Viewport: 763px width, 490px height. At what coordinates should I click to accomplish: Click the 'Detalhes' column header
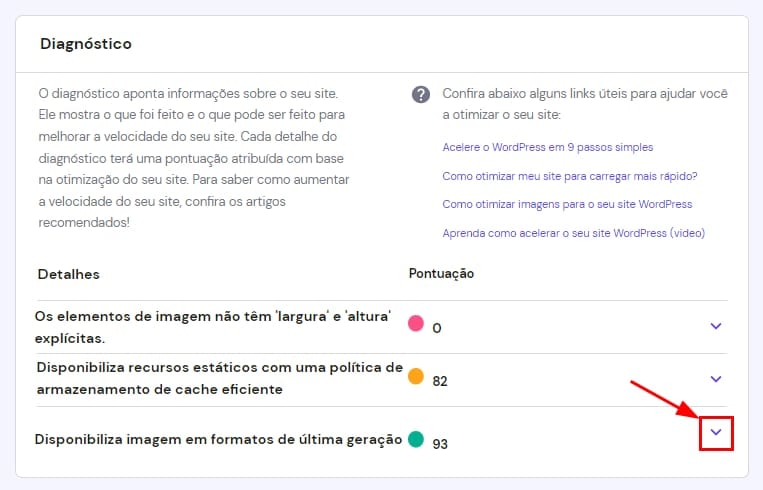coord(69,273)
